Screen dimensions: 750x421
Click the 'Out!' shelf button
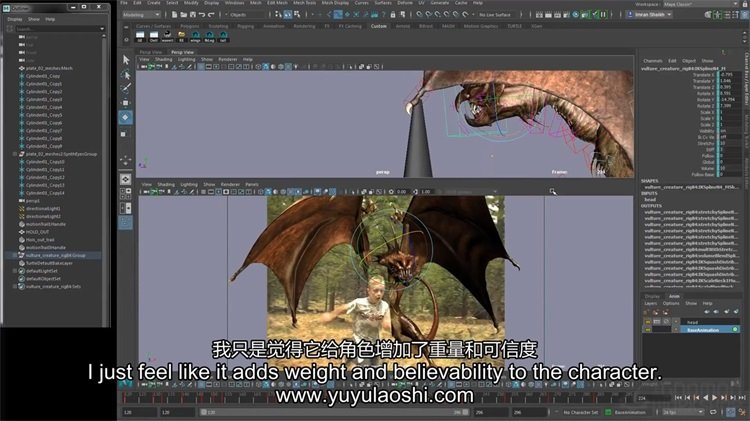[x=154, y=36]
